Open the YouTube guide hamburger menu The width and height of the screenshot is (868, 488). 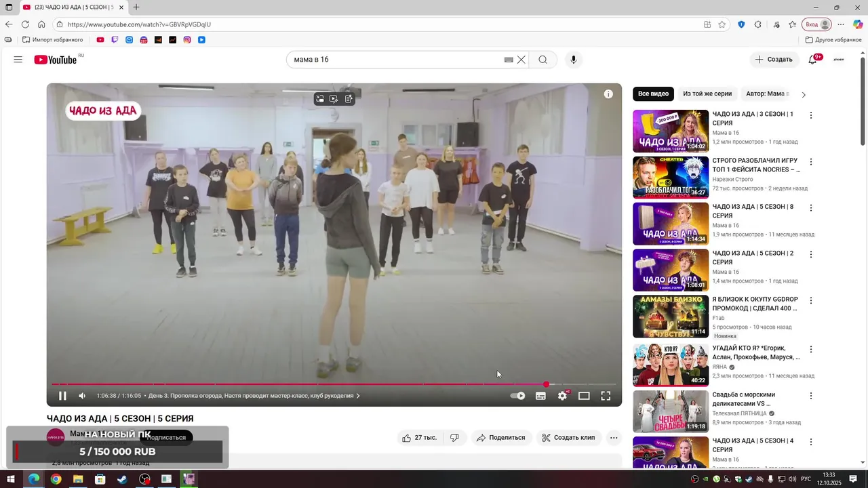click(x=18, y=60)
